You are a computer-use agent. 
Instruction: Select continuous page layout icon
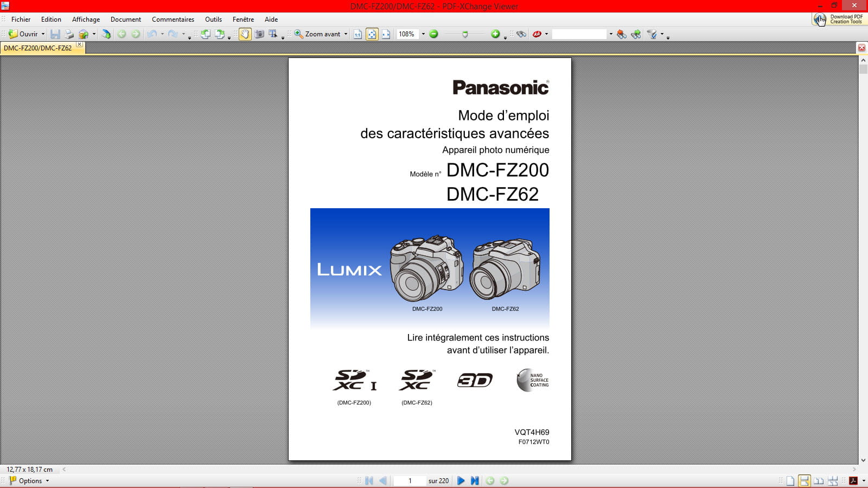pyautogui.click(x=805, y=480)
